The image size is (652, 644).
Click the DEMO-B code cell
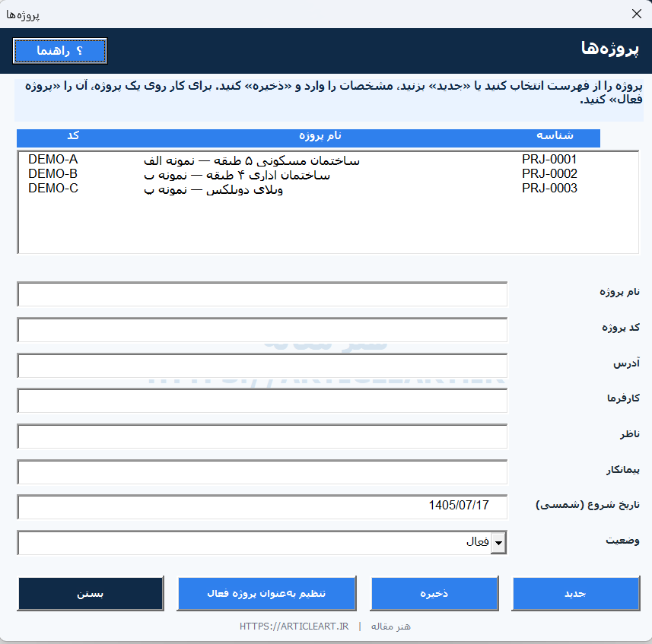click(53, 174)
